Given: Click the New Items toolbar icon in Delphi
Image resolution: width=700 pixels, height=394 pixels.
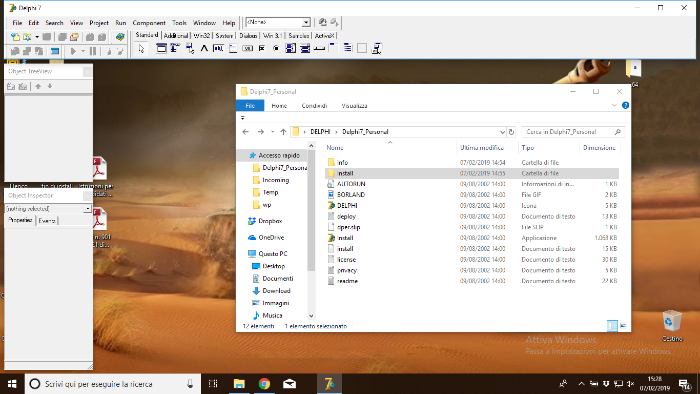Looking at the screenshot, I should [15, 37].
